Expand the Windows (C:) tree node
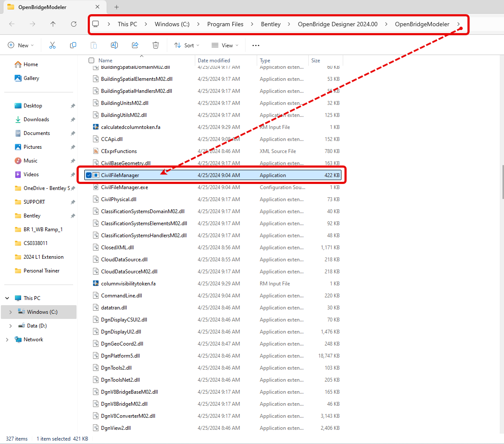The width and height of the screenshot is (504, 444). click(11, 312)
